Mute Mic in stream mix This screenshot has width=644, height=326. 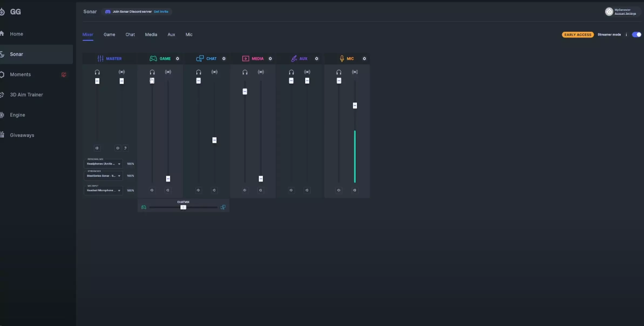coord(355,190)
